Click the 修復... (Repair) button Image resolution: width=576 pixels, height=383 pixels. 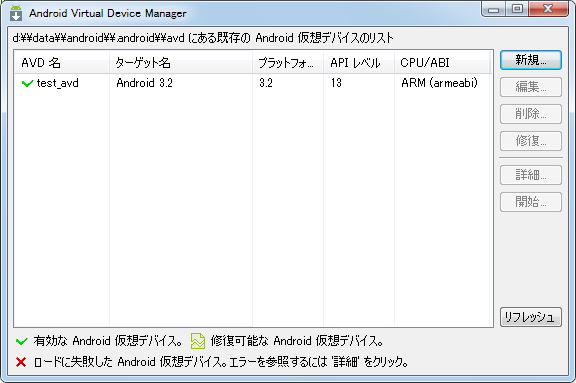click(530, 141)
